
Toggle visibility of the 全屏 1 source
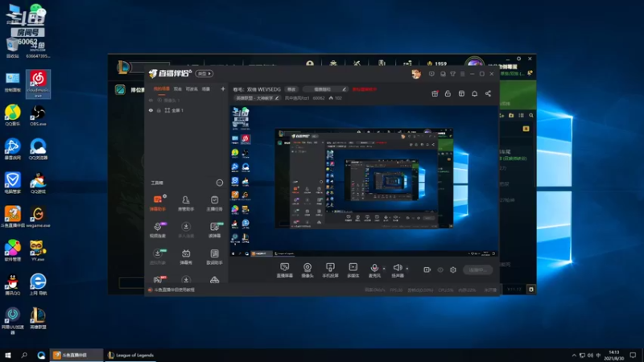pos(151,110)
